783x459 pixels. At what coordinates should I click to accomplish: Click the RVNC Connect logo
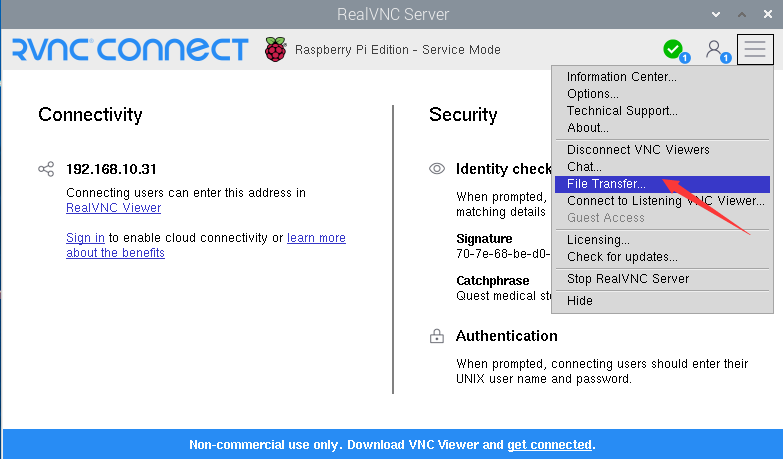130,49
